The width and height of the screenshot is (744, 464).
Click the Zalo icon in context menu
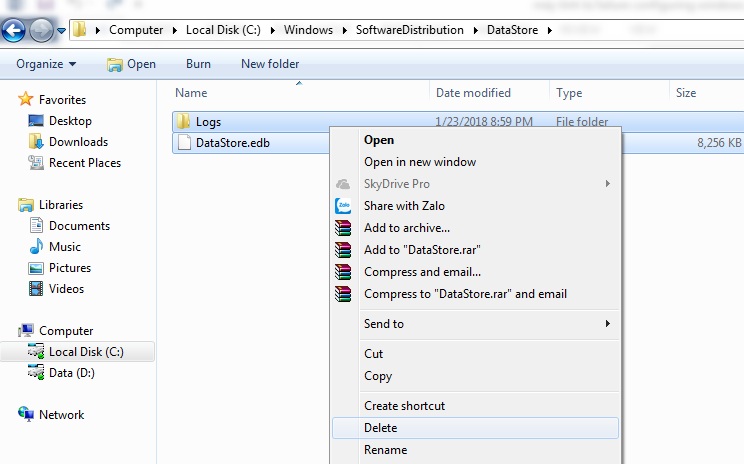tap(343, 206)
